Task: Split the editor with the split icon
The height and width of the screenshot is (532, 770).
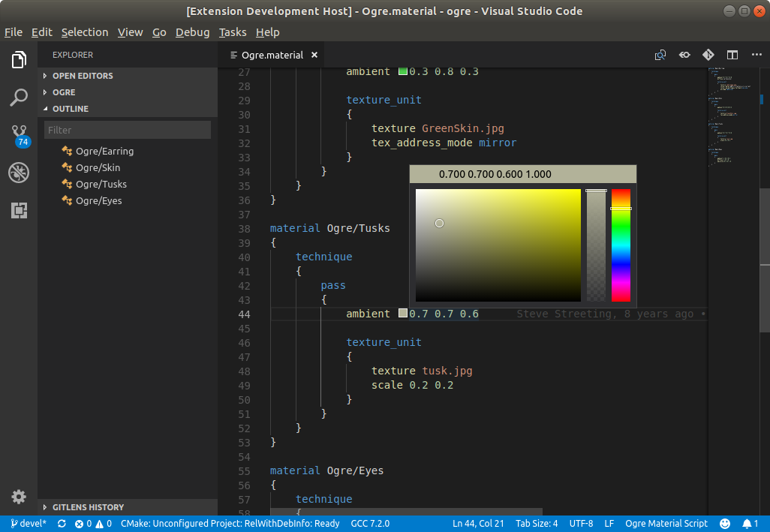Action: pos(732,55)
